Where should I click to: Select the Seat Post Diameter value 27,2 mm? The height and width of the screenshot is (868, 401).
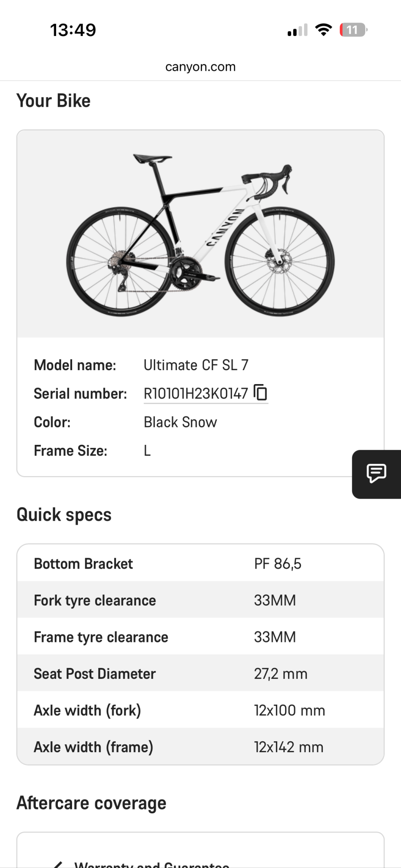click(x=280, y=673)
